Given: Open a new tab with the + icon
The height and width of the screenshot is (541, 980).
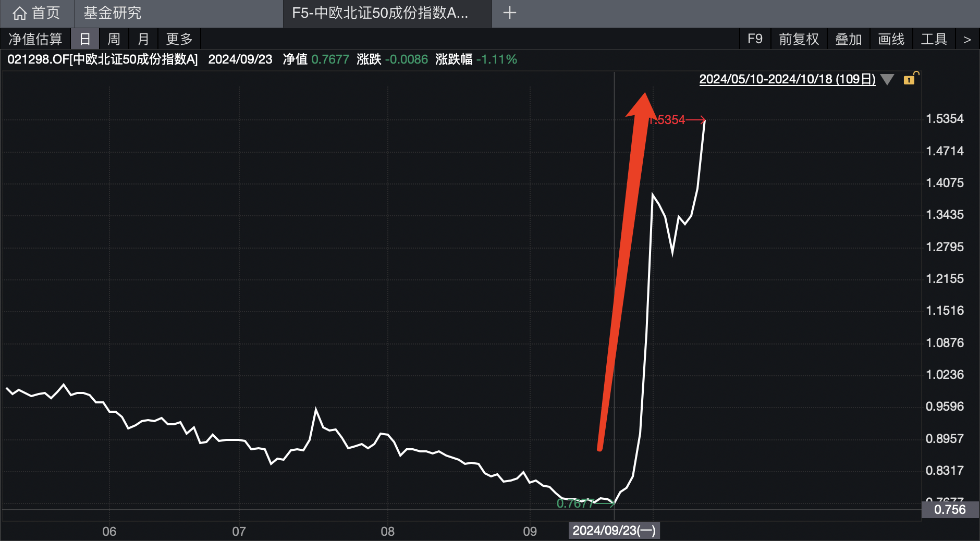Looking at the screenshot, I should point(510,13).
